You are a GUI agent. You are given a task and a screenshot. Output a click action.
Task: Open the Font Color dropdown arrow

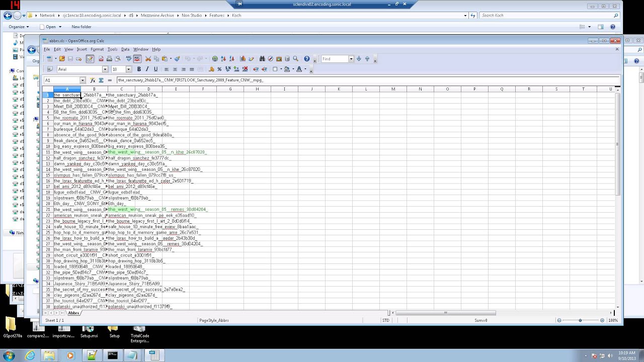pos(305,69)
